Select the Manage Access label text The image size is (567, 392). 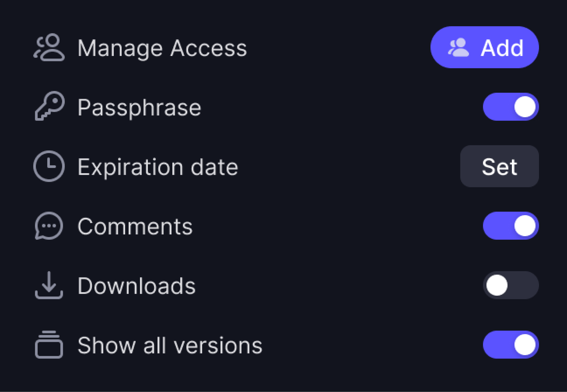[x=163, y=48]
